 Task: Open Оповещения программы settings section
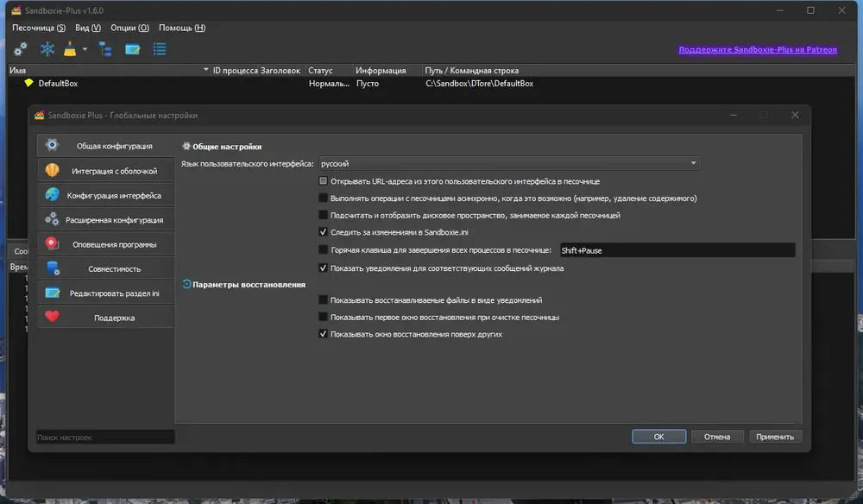click(x=105, y=244)
